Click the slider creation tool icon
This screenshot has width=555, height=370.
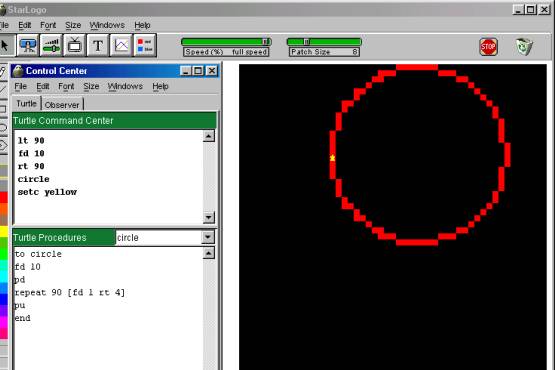(x=51, y=45)
